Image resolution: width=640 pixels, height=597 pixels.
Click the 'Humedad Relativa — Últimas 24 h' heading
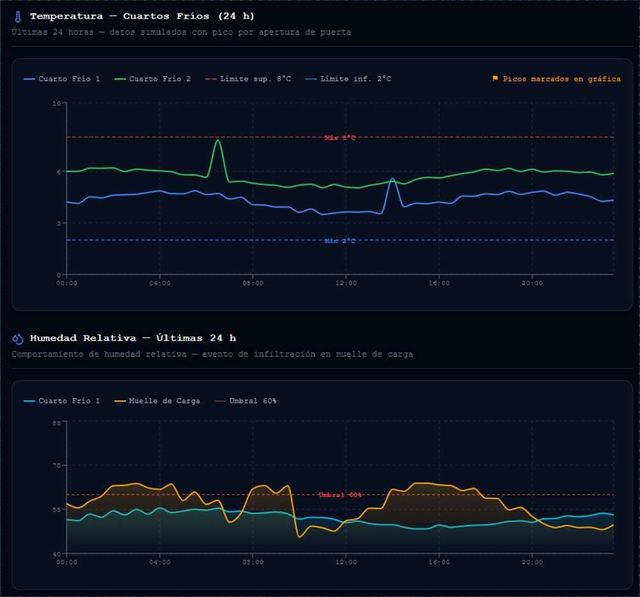tap(133, 338)
